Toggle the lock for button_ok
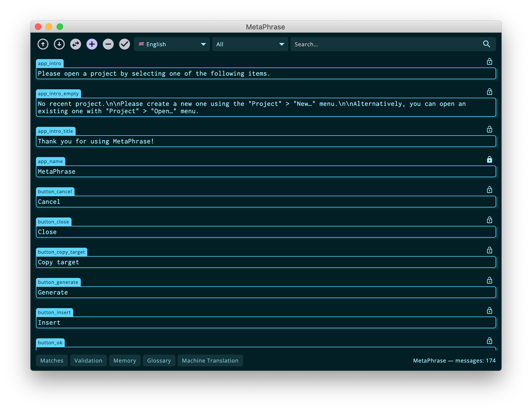 tap(490, 341)
